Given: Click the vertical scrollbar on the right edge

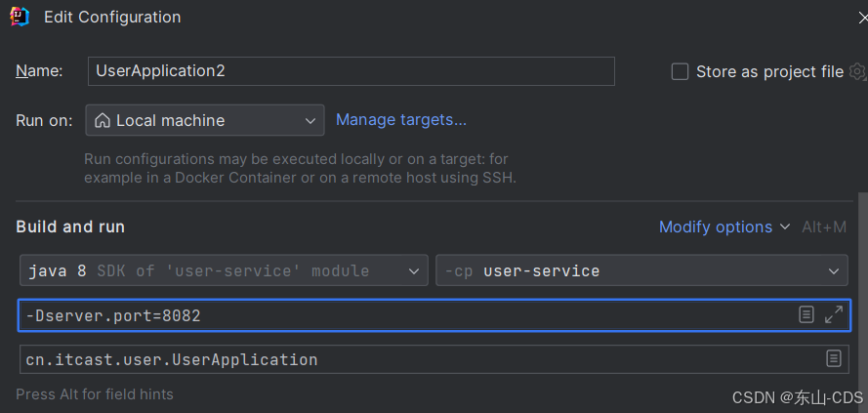Looking at the screenshot, I should 862,302.
